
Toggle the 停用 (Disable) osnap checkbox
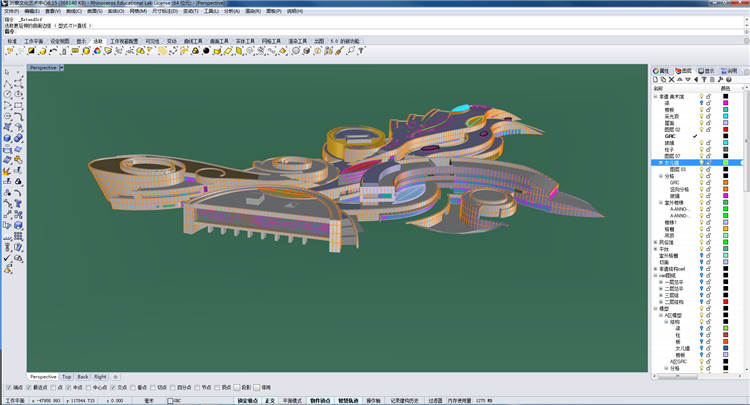257,387
